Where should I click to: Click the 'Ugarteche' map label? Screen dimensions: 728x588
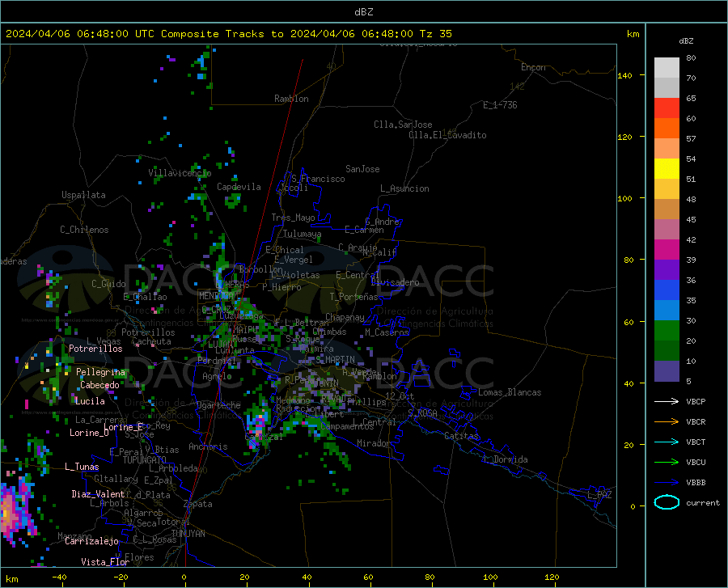[218, 405]
